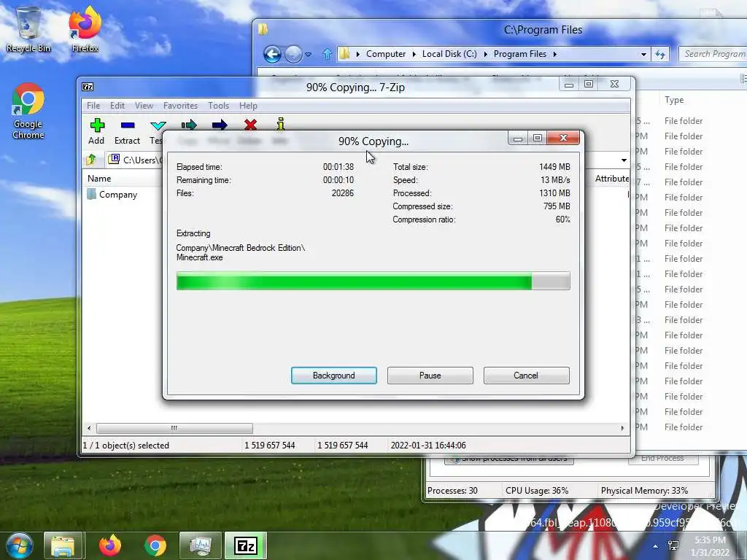Open Firefox from the taskbar
The image size is (747, 560).
(x=110, y=545)
